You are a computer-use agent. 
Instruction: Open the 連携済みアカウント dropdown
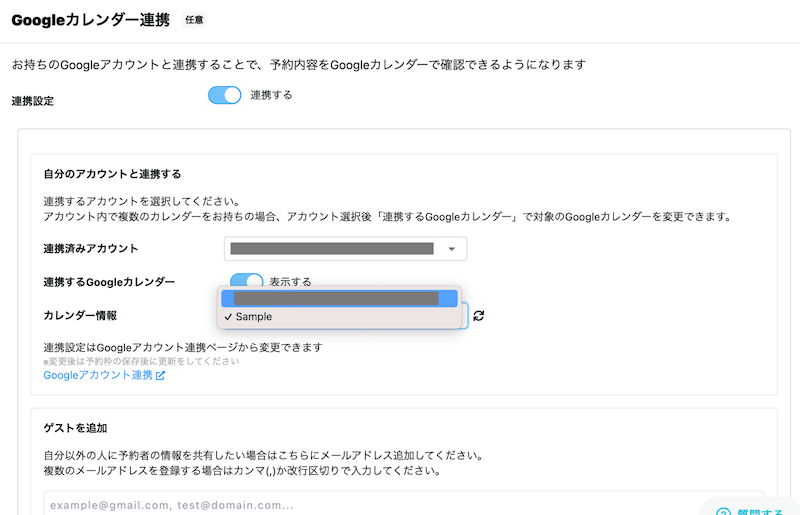[345, 249]
